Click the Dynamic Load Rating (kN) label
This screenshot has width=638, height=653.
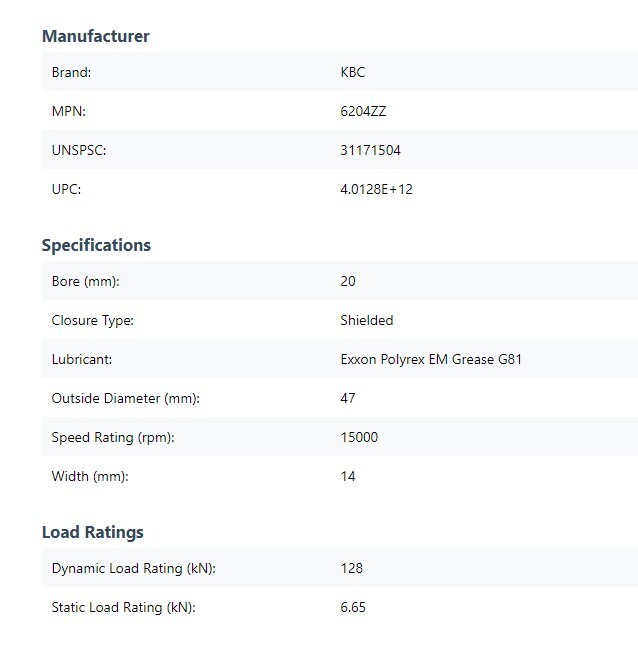(x=134, y=568)
